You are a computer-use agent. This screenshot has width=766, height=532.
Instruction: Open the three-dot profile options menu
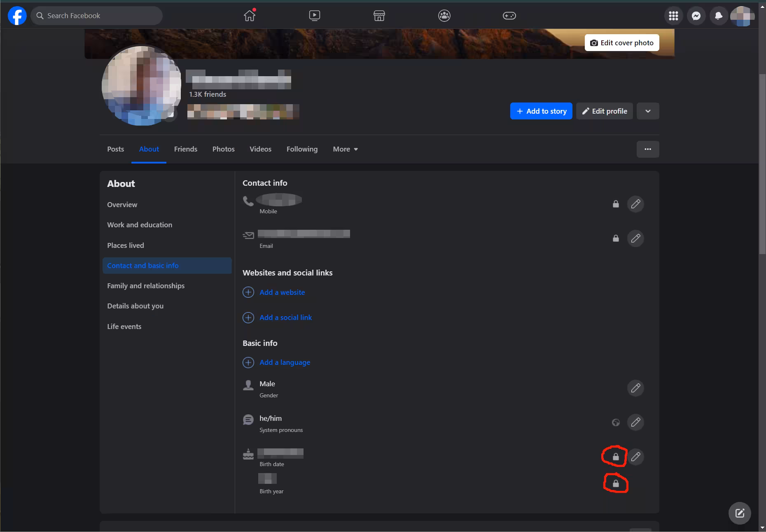(x=648, y=149)
